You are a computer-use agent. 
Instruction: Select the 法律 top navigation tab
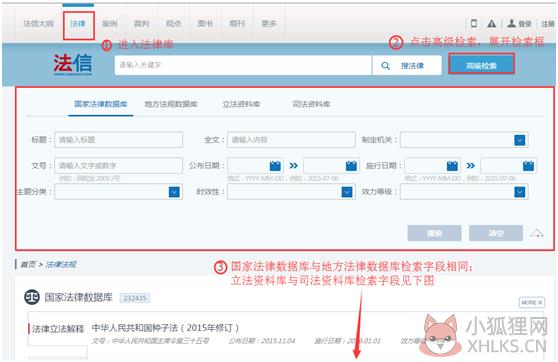[x=78, y=23]
